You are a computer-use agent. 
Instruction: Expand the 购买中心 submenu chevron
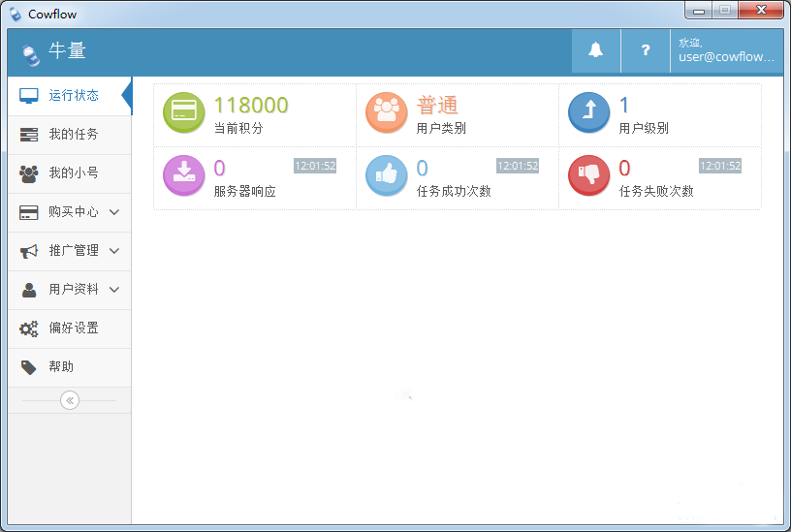114,212
